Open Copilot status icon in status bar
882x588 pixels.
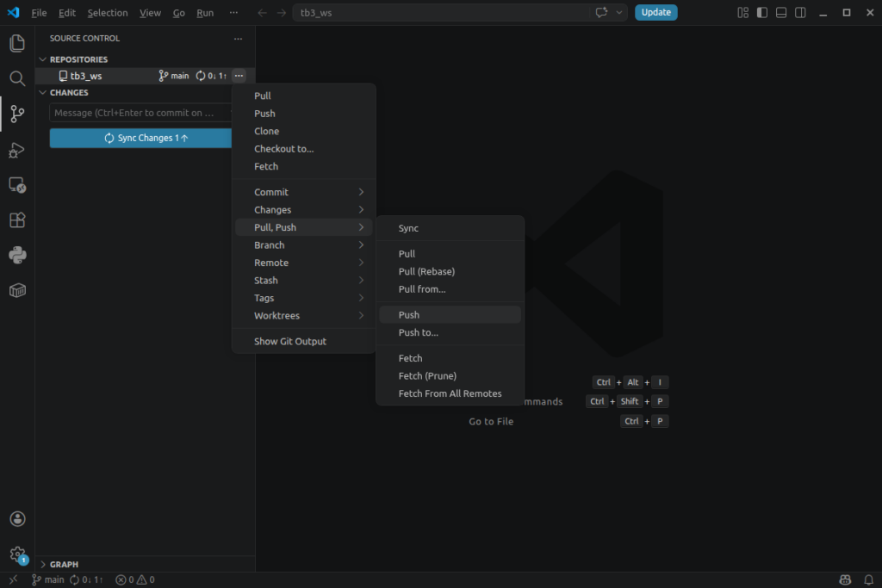click(x=845, y=579)
